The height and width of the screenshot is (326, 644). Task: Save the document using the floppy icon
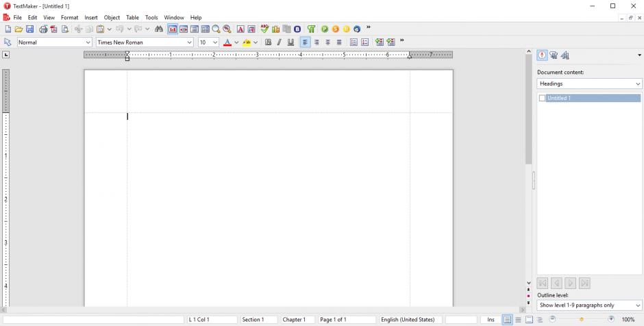29,29
